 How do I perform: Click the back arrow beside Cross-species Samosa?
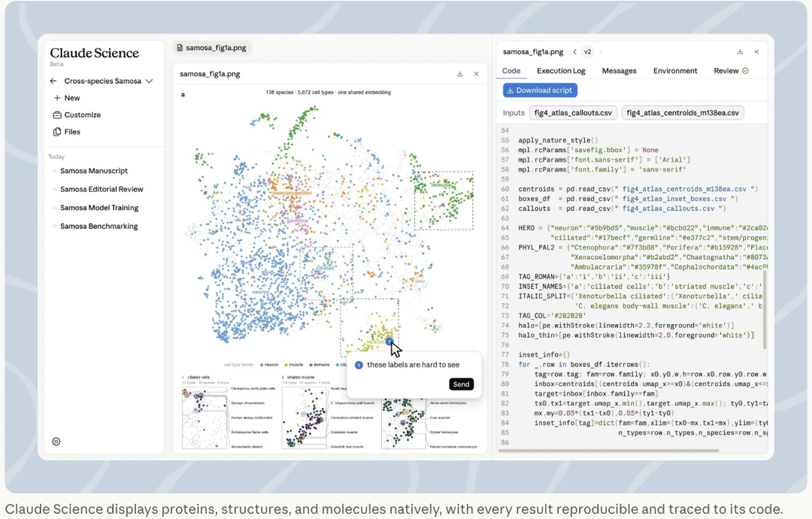tap(53, 80)
